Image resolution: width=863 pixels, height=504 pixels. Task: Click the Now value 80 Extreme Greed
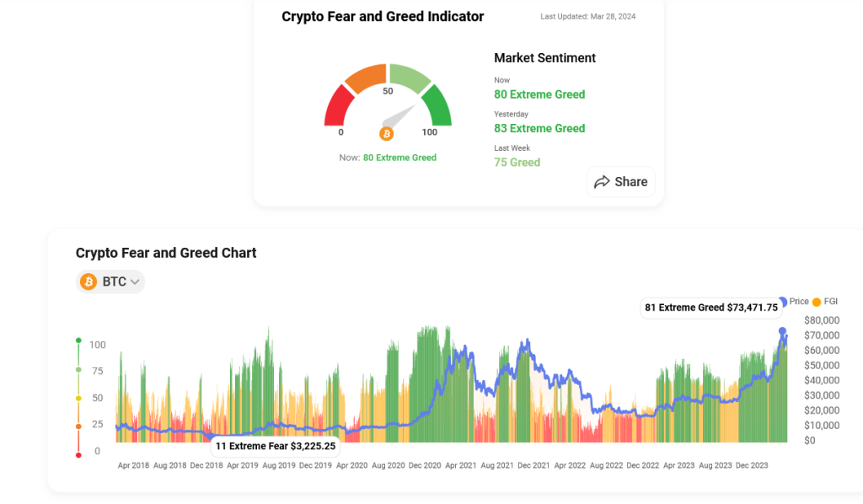(539, 94)
